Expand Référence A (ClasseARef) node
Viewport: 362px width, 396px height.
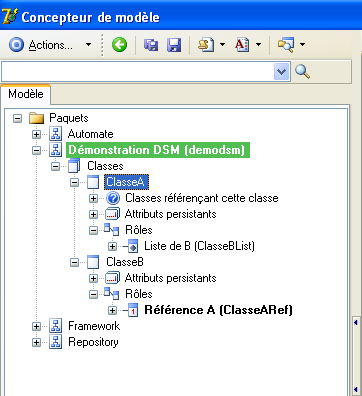click(112, 310)
